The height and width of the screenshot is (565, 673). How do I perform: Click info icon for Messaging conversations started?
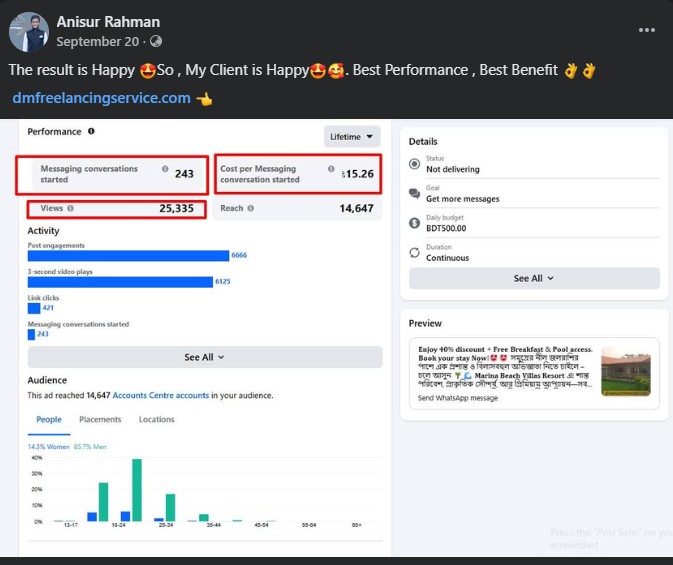point(165,169)
